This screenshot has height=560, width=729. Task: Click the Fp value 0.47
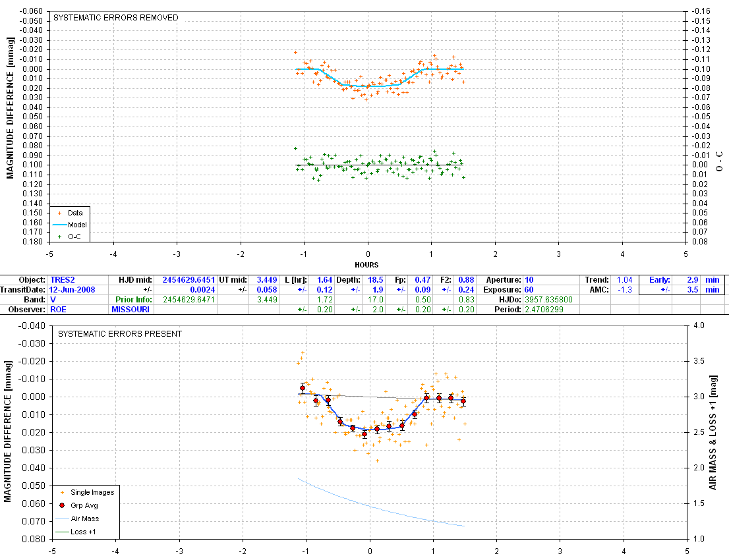[x=423, y=280]
